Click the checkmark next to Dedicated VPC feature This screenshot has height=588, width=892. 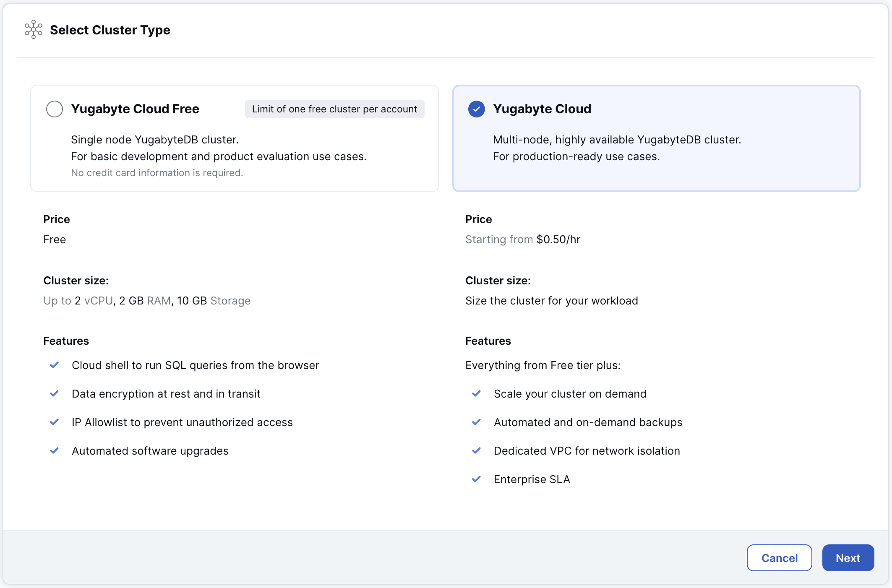(476, 450)
